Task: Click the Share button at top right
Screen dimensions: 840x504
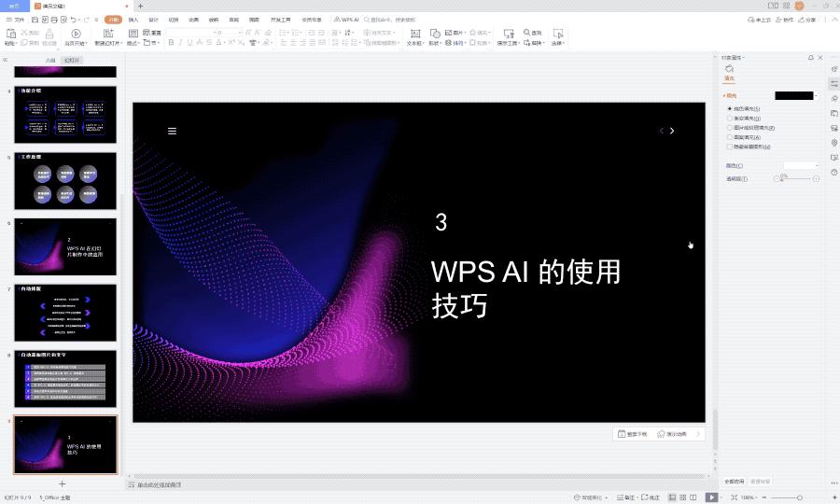Action: 807,20
